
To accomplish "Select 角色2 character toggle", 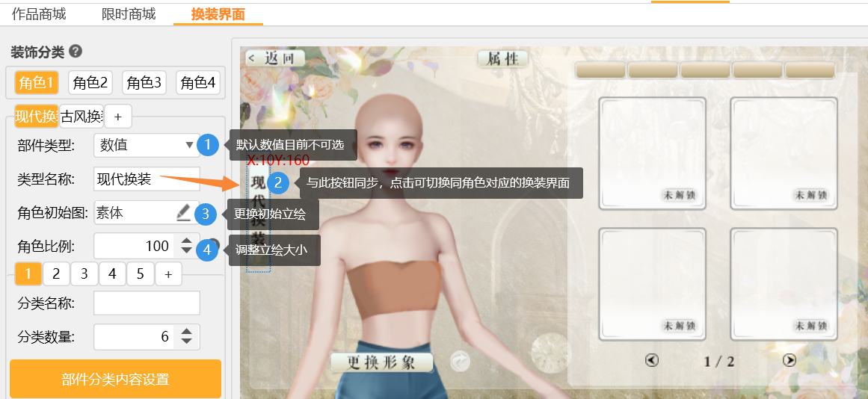I will [90, 82].
